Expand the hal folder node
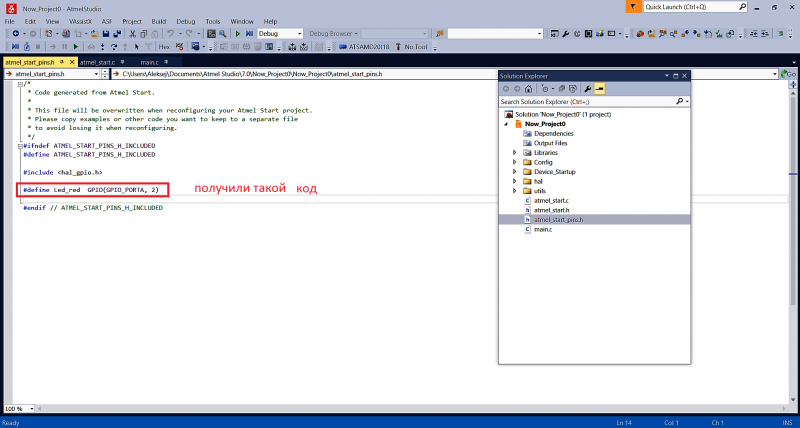This screenshot has width=800, height=428. (x=514, y=182)
